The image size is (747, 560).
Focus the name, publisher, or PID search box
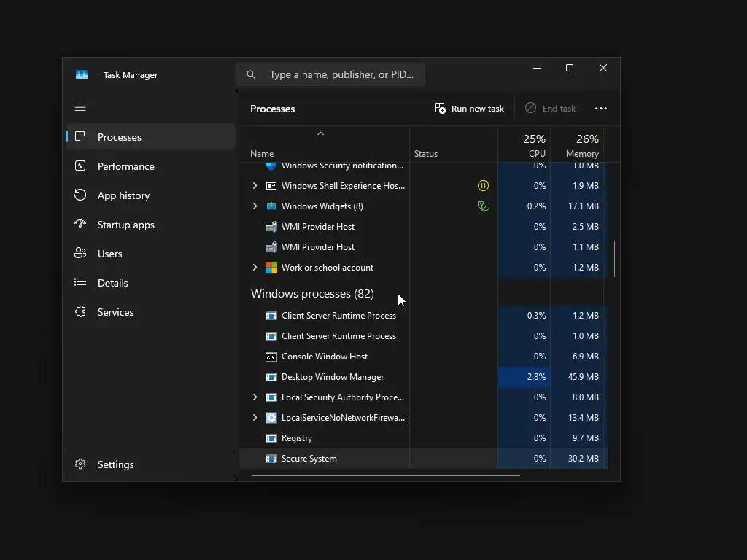(x=330, y=74)
